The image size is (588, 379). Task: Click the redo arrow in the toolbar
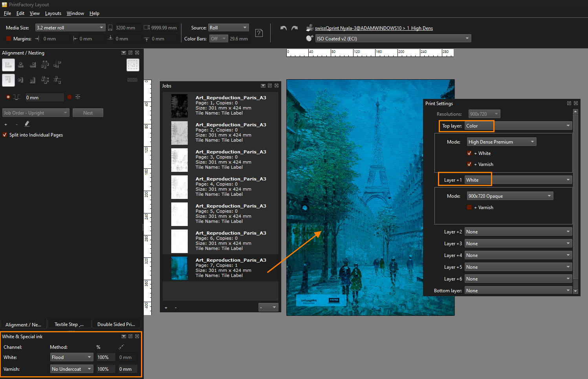[x=295, y=28]
